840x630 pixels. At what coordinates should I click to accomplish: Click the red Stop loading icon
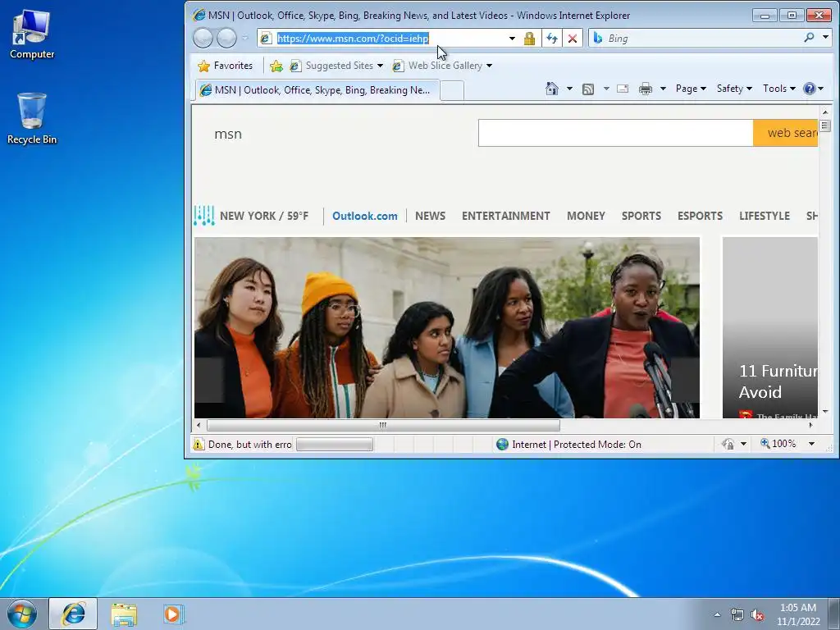pos(572,38)
